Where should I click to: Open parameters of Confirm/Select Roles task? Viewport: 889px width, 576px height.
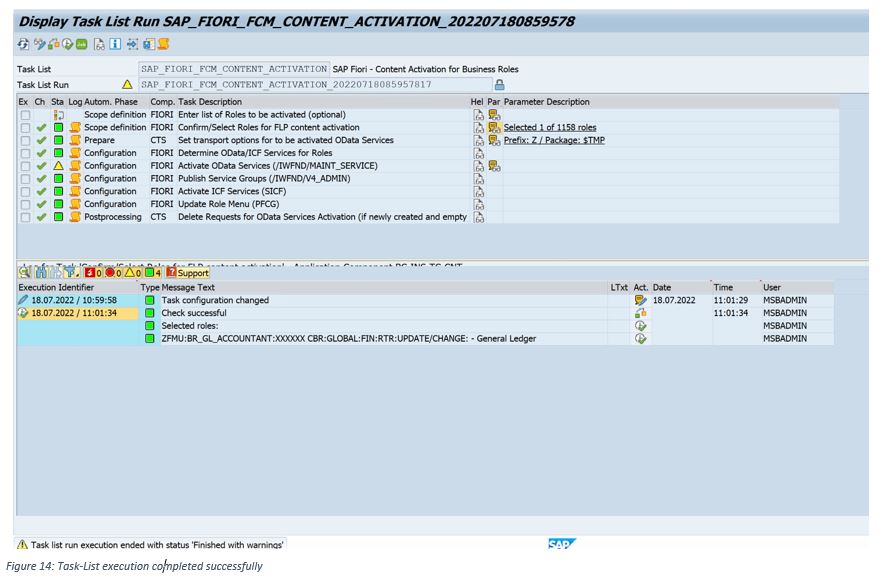(x=494, y=128)
